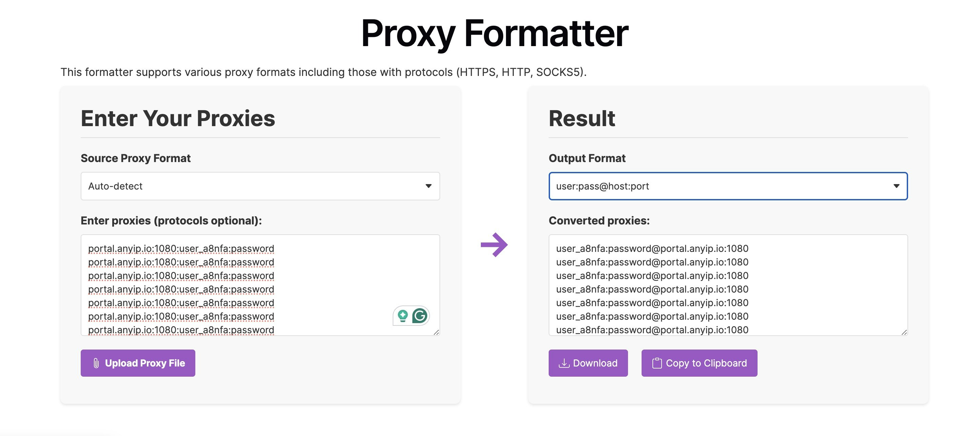Open the Output Format dropdown
980x436 pixels.
[x=728, y=186]
